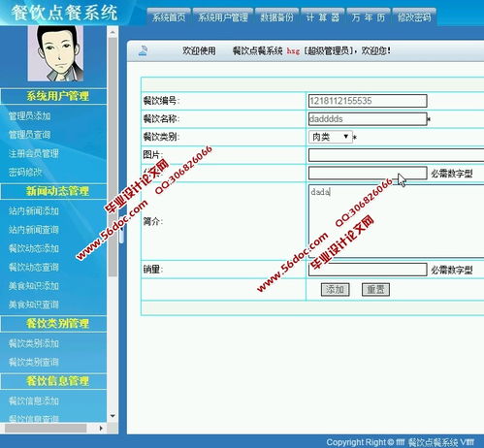Open the 修改密码 tab
Viewport: 484px width, 448px height.
pos(414,17)
